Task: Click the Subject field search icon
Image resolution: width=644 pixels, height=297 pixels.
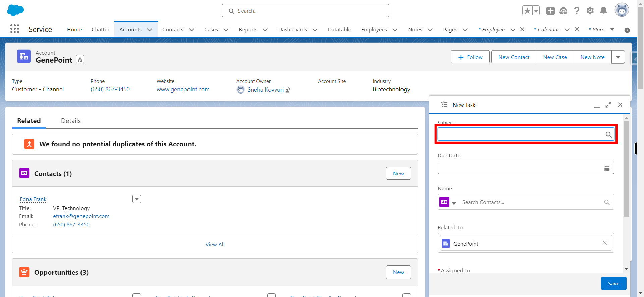Action: (608, 135)
